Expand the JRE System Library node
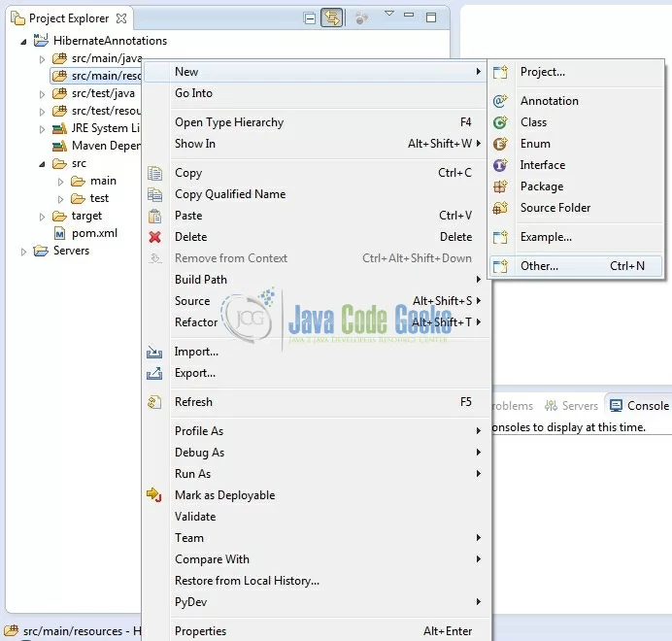The image size is (672, 641). point(42,129)
